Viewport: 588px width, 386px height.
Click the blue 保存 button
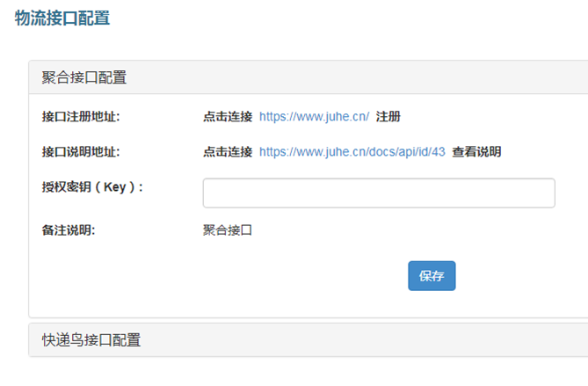[x=432, y=276]
